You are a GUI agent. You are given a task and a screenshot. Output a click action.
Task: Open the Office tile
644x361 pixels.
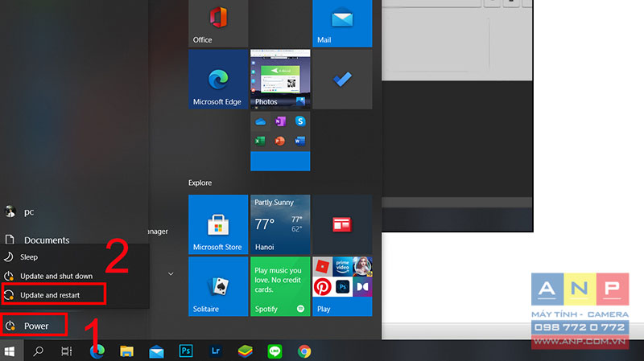click(x=218, y=23)
